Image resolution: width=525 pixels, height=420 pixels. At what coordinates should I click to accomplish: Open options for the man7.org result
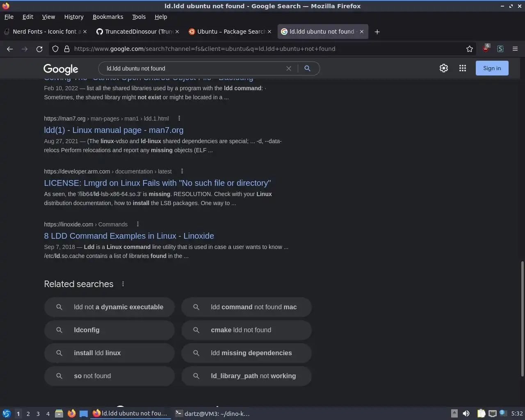[179, 118]
